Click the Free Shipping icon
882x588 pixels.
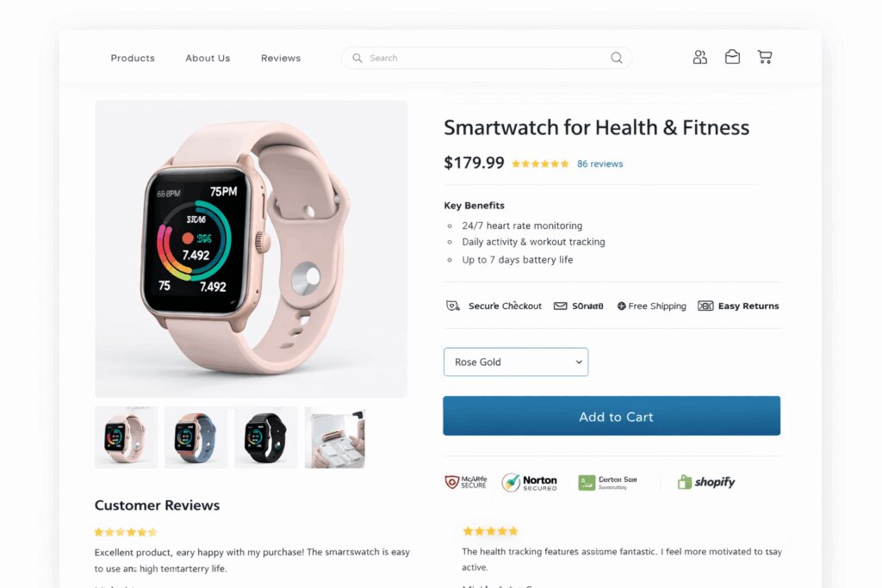(x=622, y=306)
